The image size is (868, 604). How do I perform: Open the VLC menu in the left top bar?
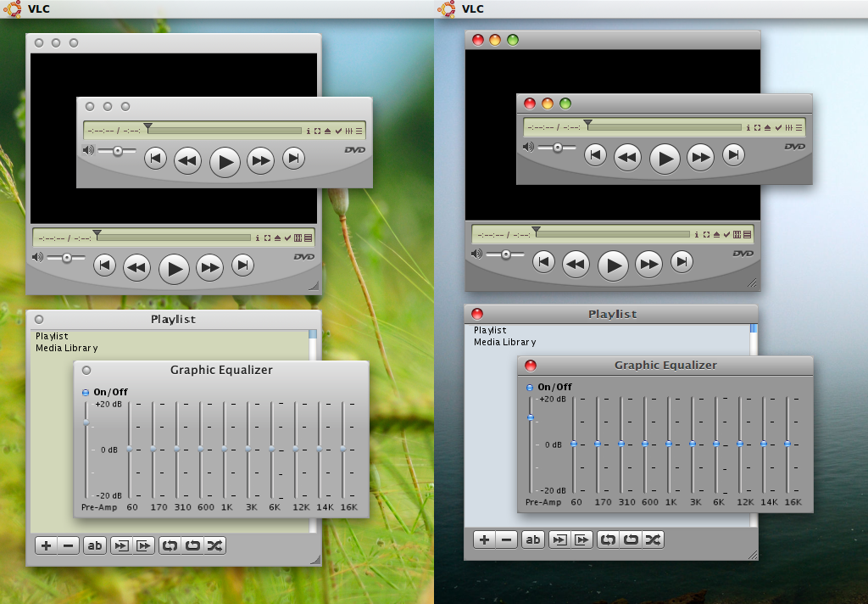tap(39, 8)
